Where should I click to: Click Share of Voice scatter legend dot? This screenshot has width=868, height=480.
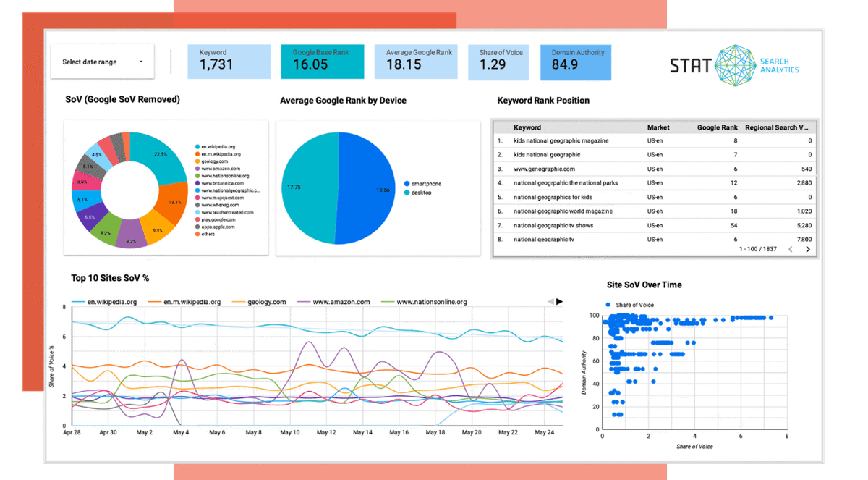coord(608,305)
